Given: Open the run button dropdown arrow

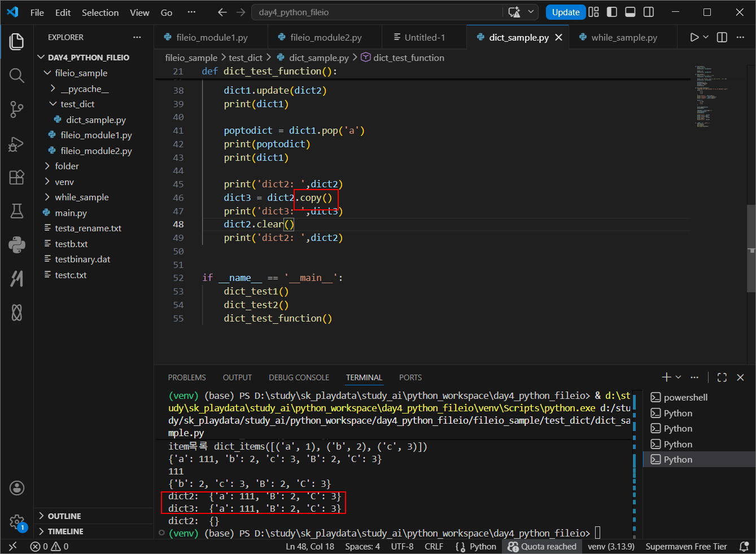Looking at the screenshot, I should click(706, 37).
